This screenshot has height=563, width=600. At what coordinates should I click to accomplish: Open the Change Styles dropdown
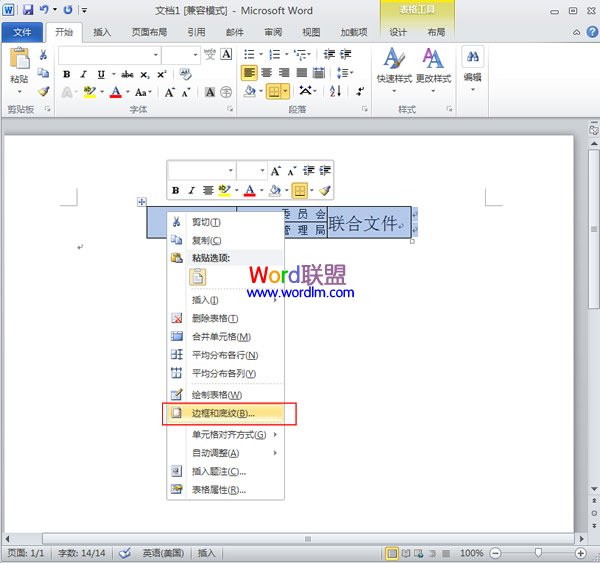433,69
